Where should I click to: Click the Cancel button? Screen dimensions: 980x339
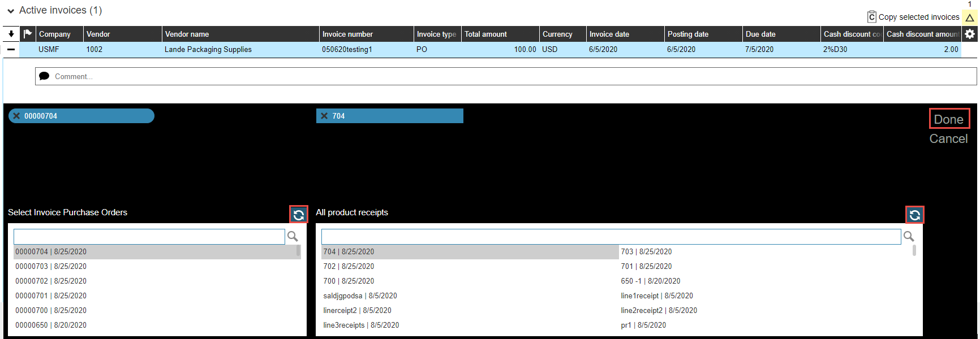click(x=948, y=139)
